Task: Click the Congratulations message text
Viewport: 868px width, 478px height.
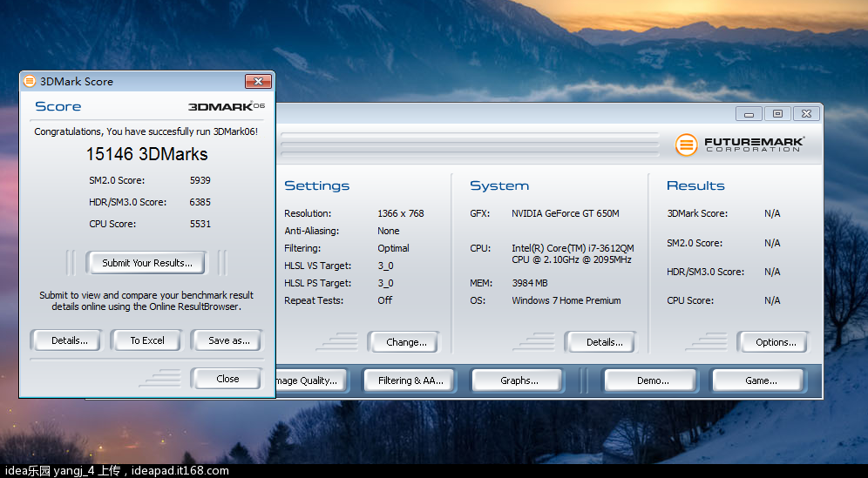Action: coord(146,131)
